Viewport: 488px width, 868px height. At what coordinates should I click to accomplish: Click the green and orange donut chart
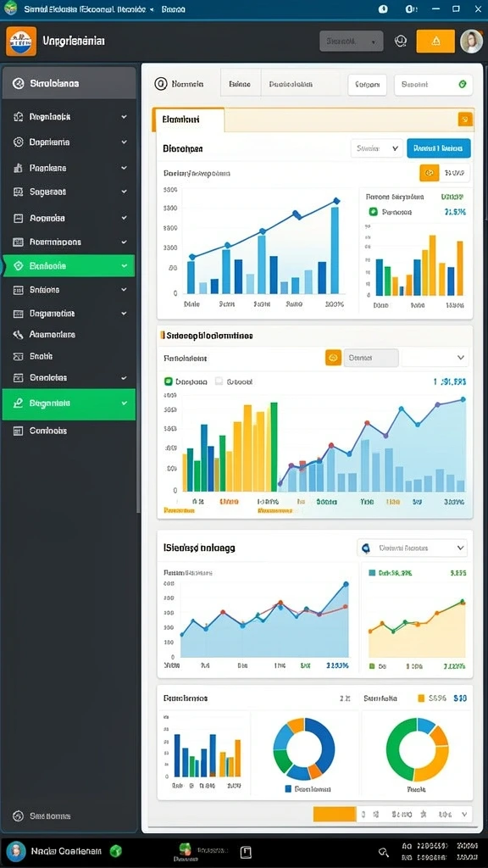tap(417, 749)
